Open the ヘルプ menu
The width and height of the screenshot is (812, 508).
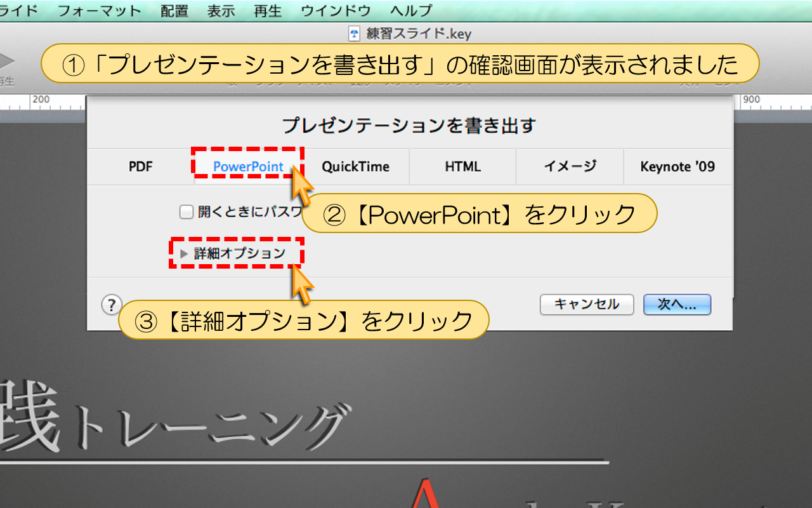coord(411,11)
